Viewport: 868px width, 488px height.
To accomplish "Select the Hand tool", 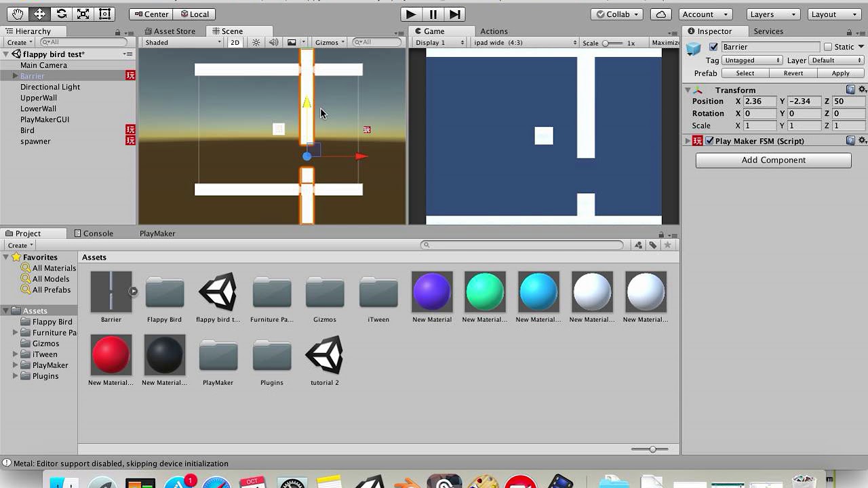I will (x=18, y=14).
